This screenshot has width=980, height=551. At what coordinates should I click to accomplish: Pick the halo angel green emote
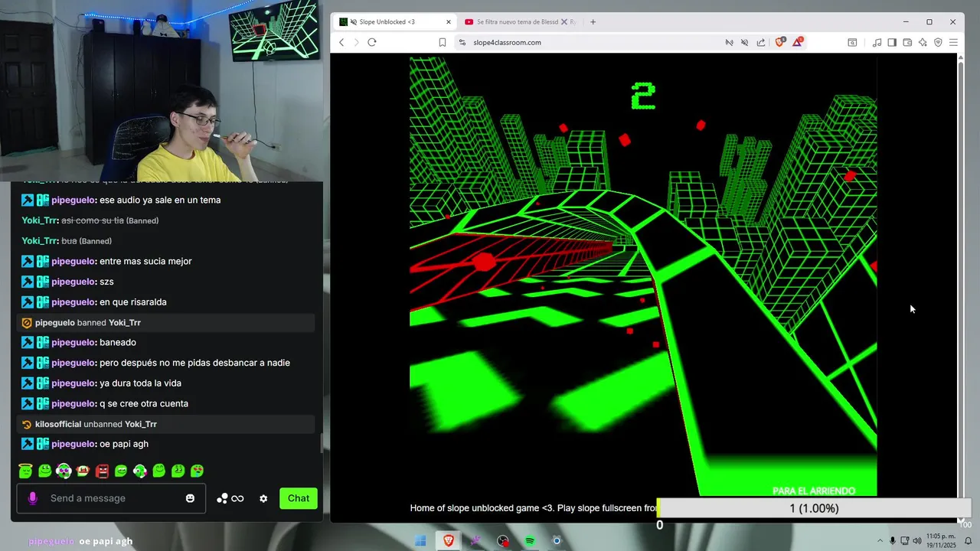click(x=26, y=471)
